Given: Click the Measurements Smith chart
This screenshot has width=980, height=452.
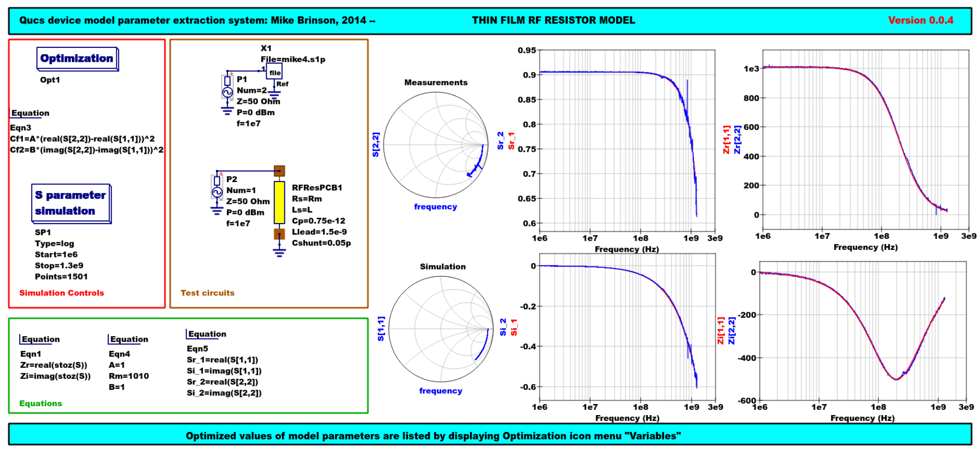Looking at the screenshot, I should (x=436, y=145).
